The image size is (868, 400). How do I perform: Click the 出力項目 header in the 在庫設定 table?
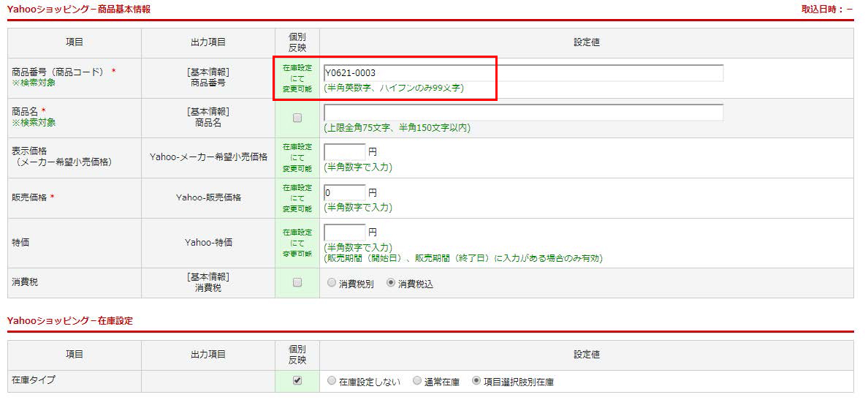[x=208, y=355]
